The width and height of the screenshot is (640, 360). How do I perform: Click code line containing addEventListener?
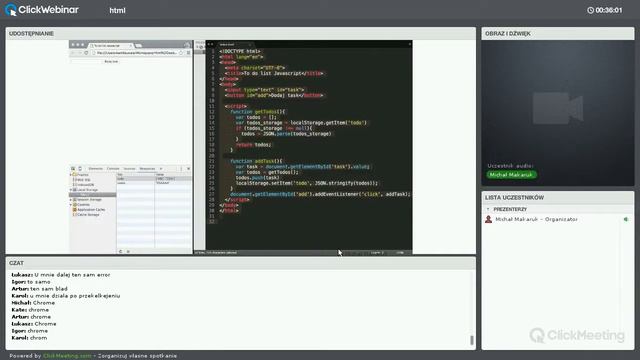[x=320, y=194]
